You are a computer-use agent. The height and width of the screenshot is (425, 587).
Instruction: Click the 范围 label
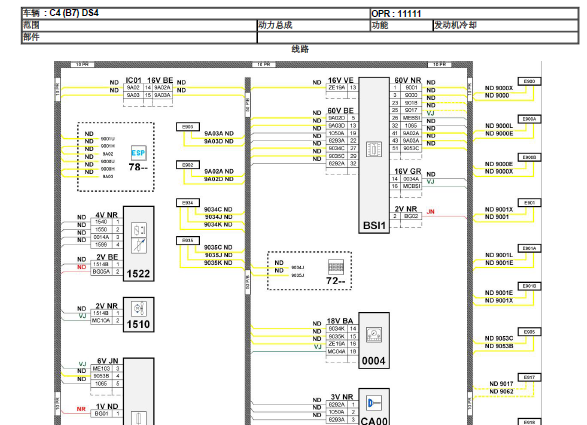point(31,25)
